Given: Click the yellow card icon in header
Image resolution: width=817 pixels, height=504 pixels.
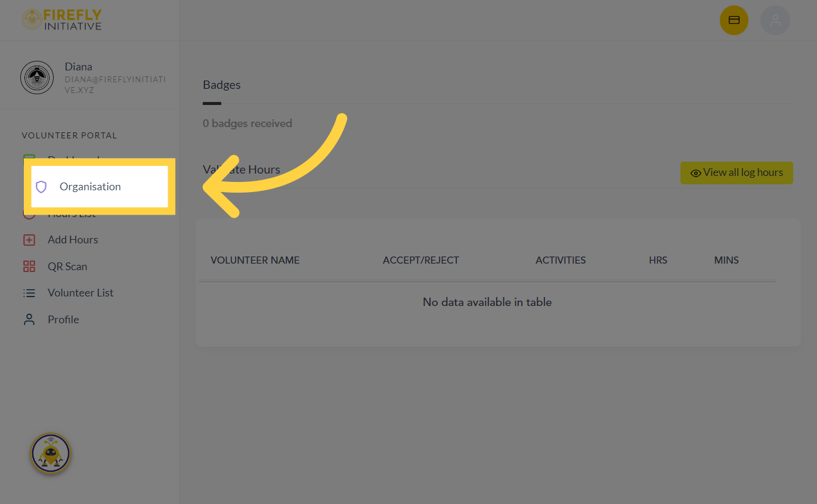Looking at the screenshot, I should (x=734, y=20).
